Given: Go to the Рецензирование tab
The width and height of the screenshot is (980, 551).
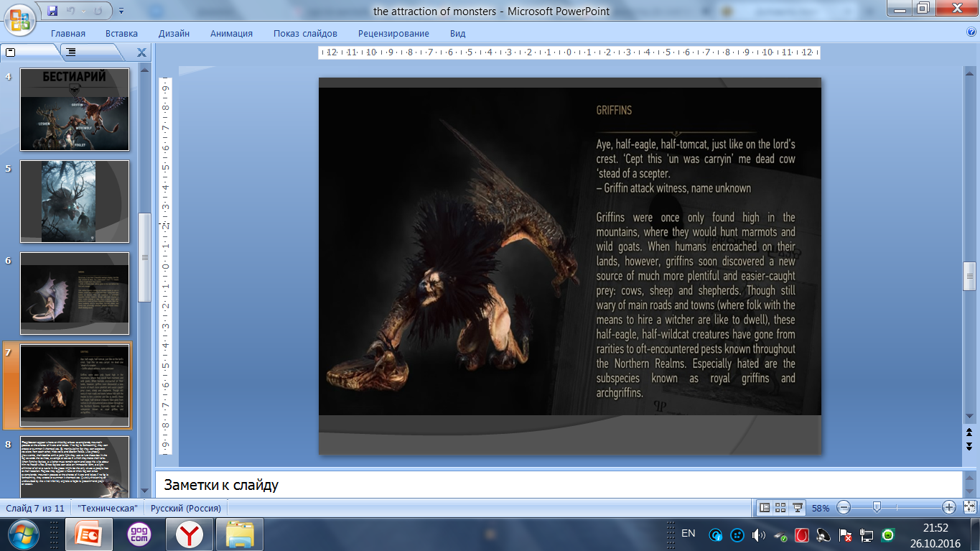Looking at the screenshot, I should pyautogui.click(x=393, y=34).
